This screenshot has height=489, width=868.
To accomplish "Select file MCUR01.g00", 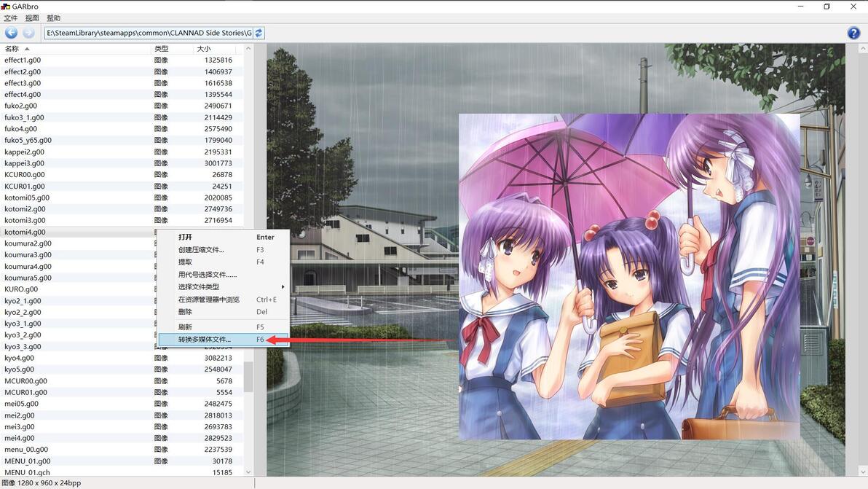I will pyautogui.click(x=26, y=392).
